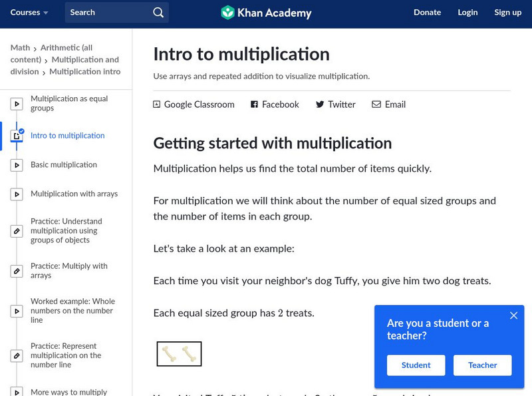
Task: Share via the Twitter bird icon
Action: [x=320, y=104]
